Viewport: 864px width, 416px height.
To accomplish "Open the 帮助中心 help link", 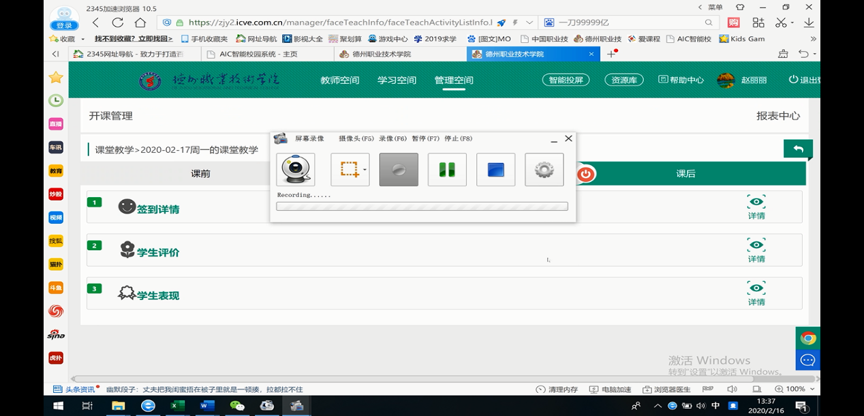I will click(x=679, y=80).
